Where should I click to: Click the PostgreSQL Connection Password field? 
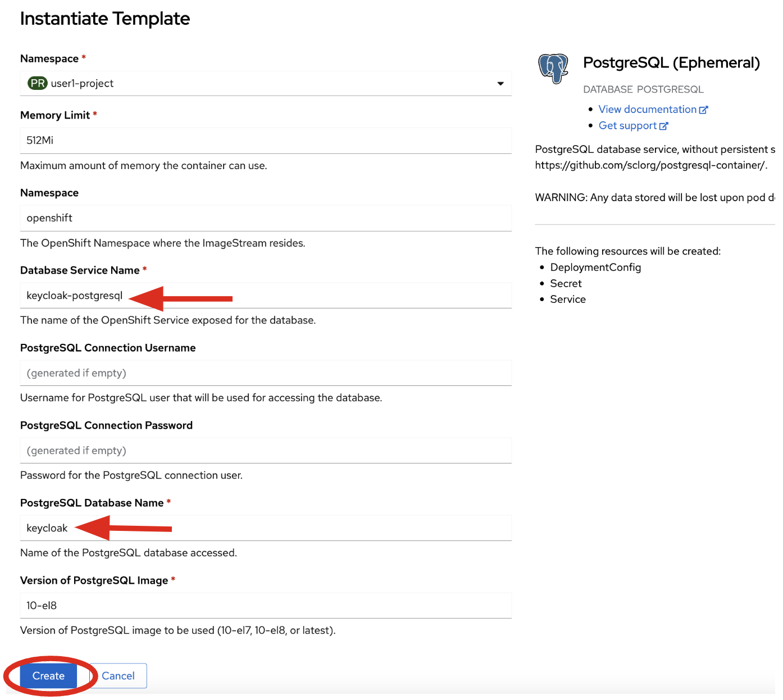click(265, 451)
